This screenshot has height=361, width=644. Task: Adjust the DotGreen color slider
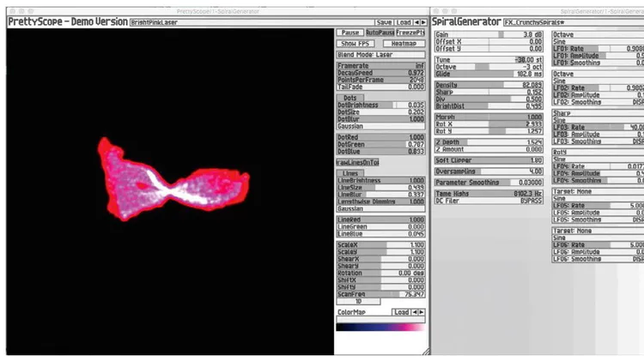(380, 144)
